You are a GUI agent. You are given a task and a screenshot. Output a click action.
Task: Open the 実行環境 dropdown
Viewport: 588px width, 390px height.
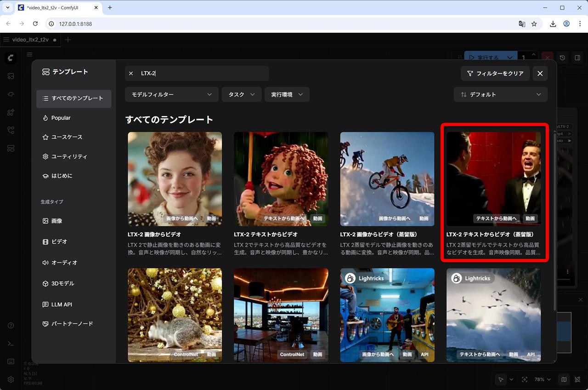(287, 94)
